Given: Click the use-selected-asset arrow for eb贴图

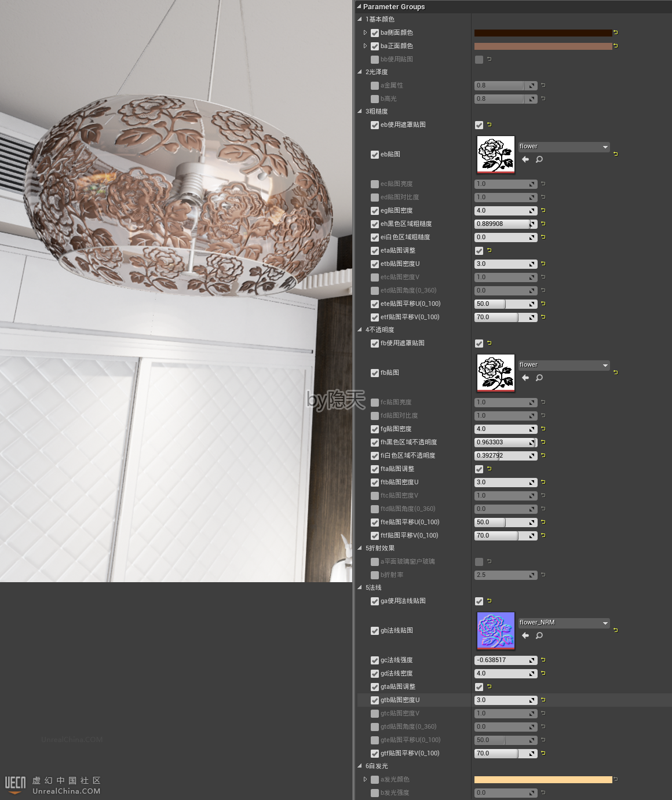Looking at the screenshot, I should (525, 159).
